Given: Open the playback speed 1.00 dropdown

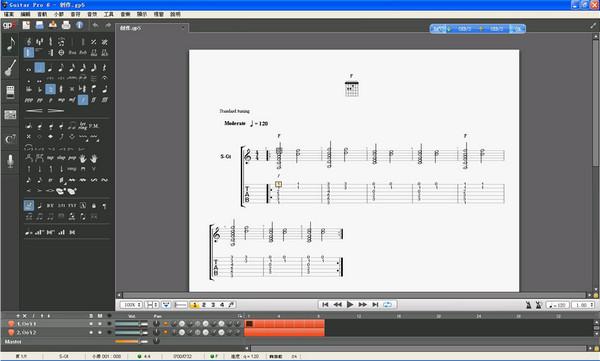Looking at the screenshot, I should tap(583, 305).
